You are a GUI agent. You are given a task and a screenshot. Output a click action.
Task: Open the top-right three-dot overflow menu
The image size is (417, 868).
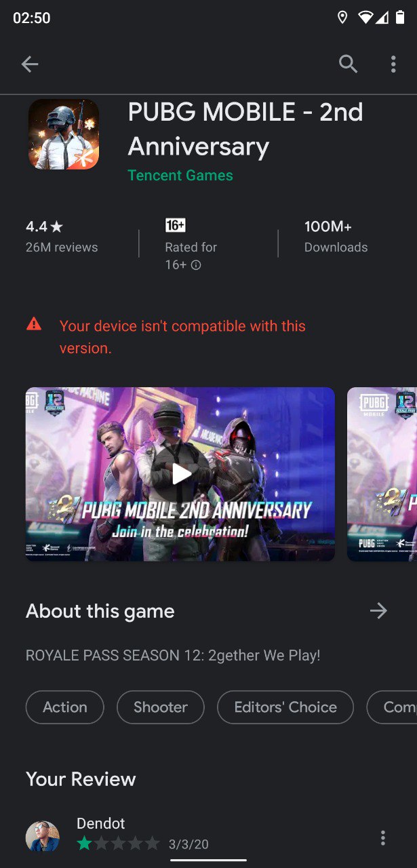(393, 64)
